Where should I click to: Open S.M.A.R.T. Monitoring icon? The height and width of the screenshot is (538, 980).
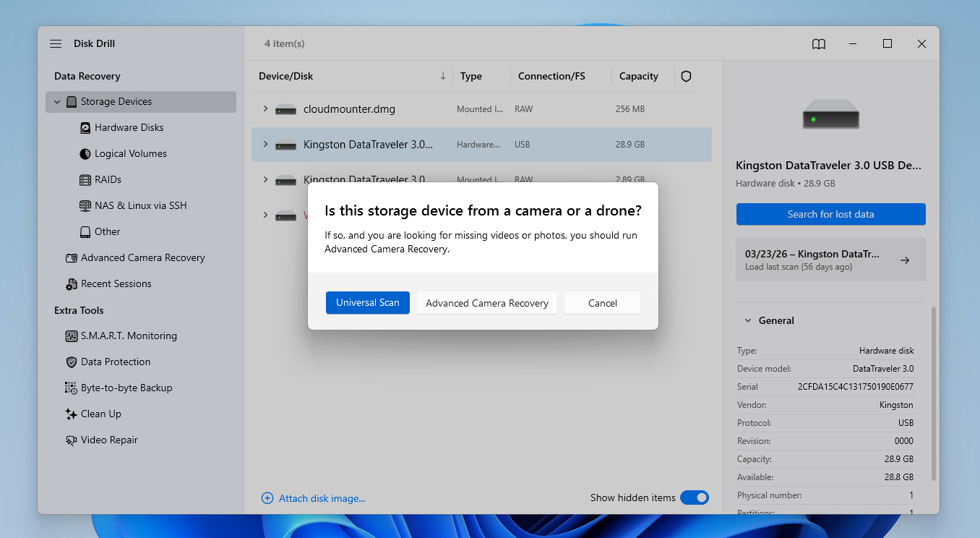(72, 336)
